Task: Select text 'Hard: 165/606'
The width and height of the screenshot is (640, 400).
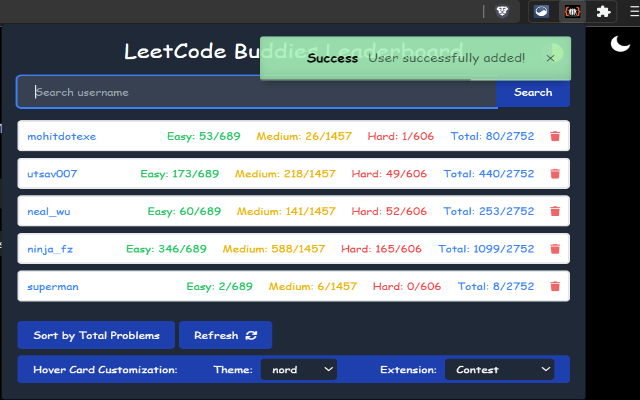Action: coord(381,249)
